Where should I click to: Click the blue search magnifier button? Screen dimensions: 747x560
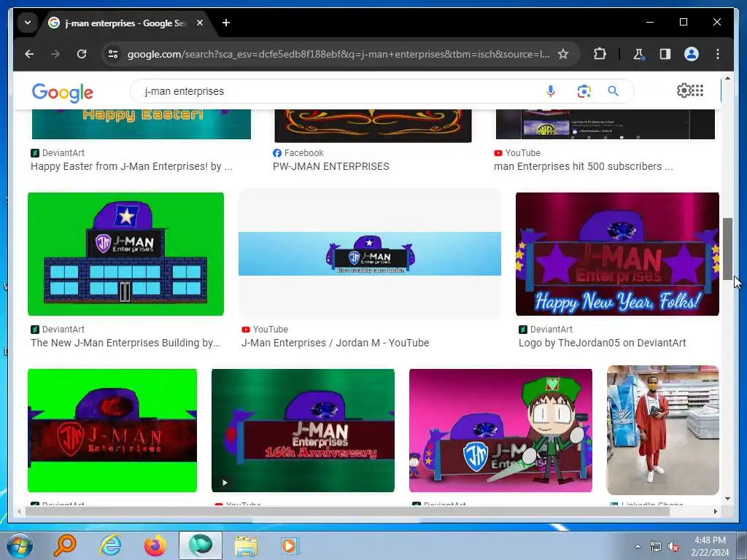click(613, 91)
